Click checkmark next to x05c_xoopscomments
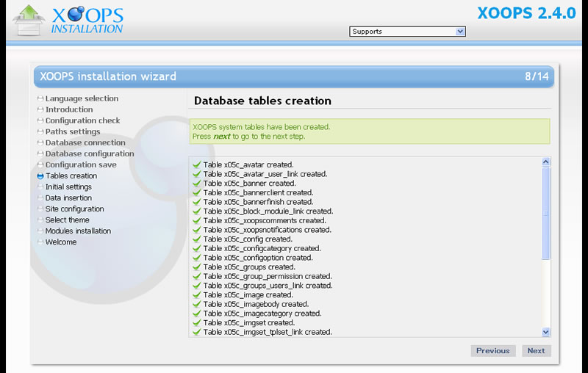588x373 pixels. [x=196, y=220]
